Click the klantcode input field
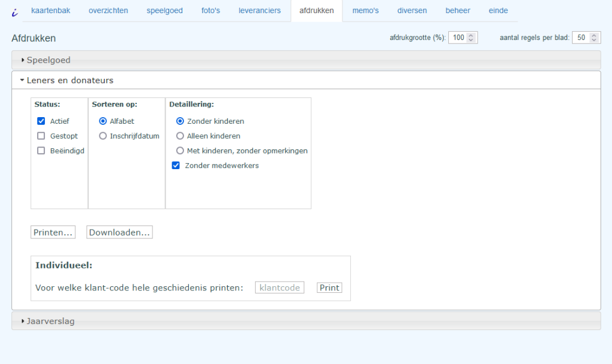This screenshot has width=612, height=364. pos(280,287)
